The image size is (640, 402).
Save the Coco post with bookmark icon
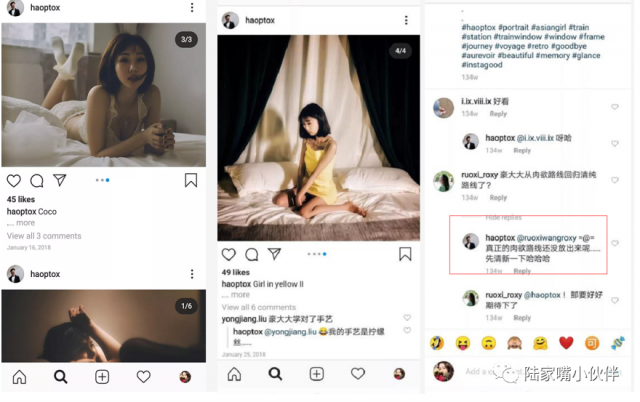point(191,180)
